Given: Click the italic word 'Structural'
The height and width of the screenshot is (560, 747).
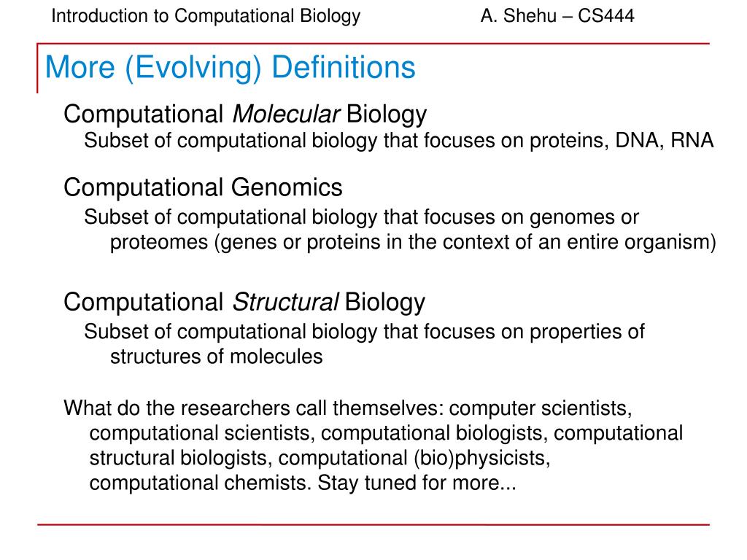Looking at the screenshot, I should click(x=285, y=301).
